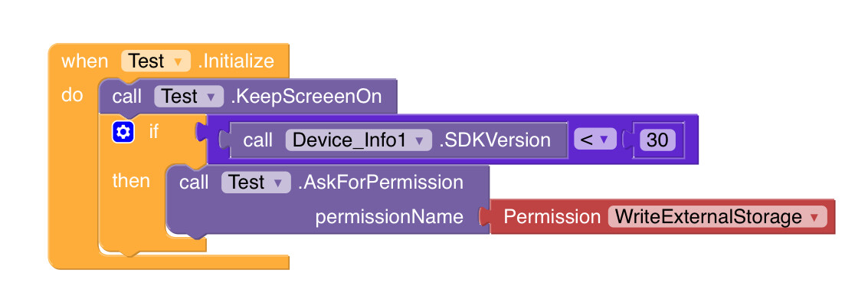Select the .AskForPermission method label

pyautogui.click(x=380, y=183)
